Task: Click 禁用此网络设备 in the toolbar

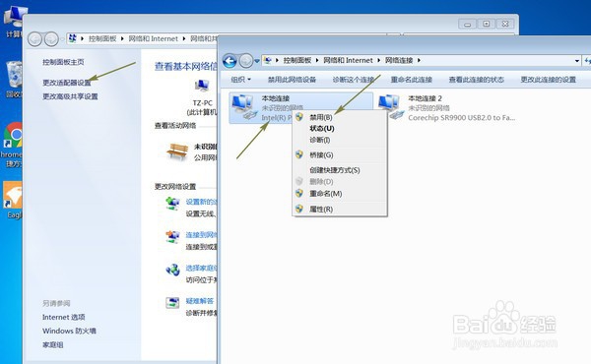Action: tap(292, 80)
